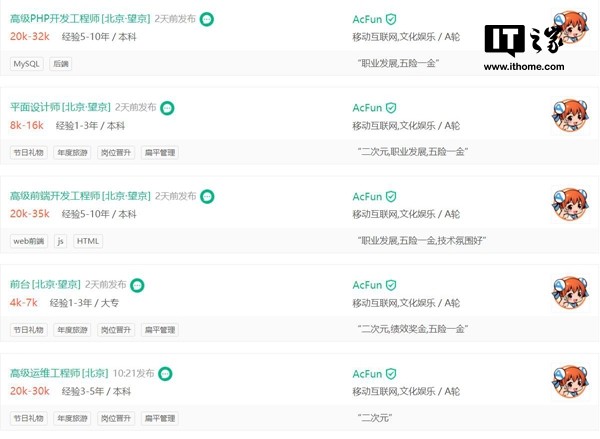Viewport: 600px width, 439px height.
Task: Click verified shield next to AcFun in 高级PHP row
Action: tap(391, 19)
